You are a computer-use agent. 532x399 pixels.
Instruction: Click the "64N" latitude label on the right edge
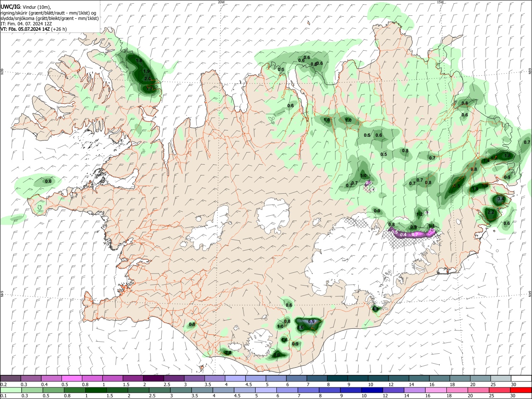(530, 293)
